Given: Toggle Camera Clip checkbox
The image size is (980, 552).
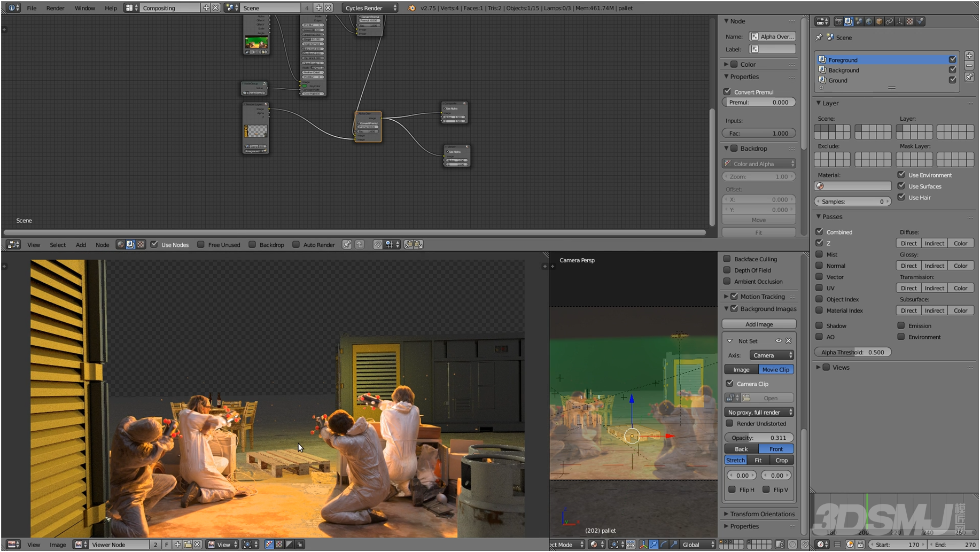Looking at the screenshot, I should point(729,384).
